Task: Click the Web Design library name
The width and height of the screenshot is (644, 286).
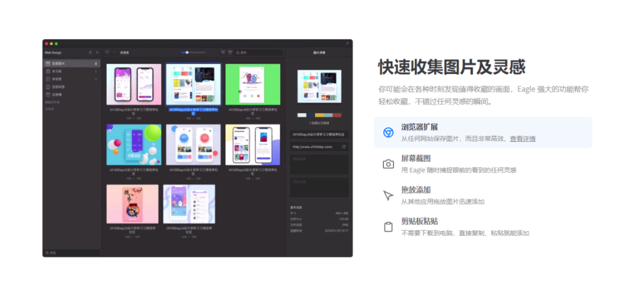Action: click(x=53, y=52)
